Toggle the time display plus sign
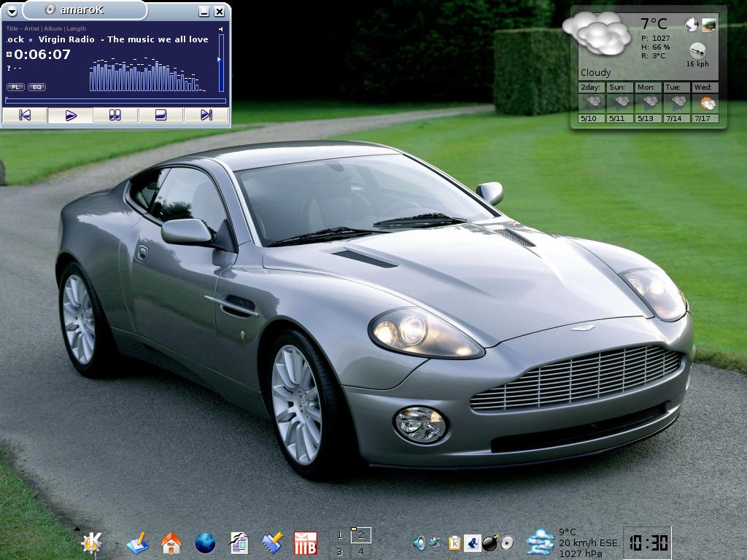Image resolution: width=747 pixels, height=560 pixels. point(9,55)
